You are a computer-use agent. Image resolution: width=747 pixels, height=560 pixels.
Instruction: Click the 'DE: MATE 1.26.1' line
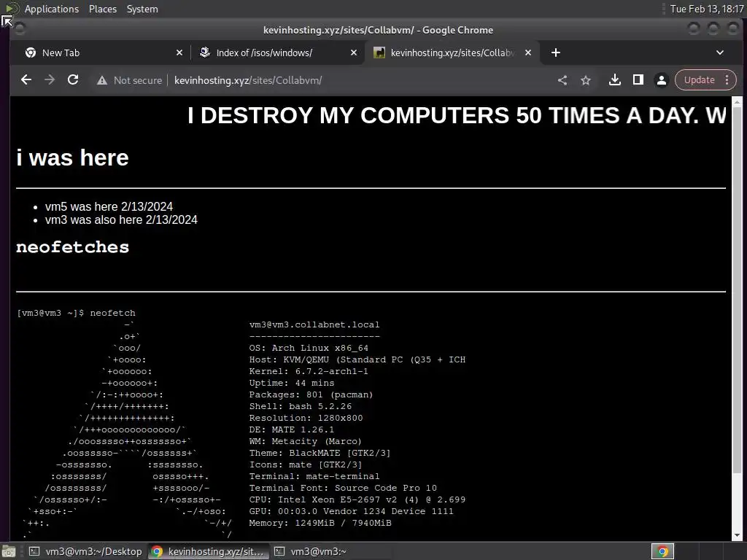(292, 429)
